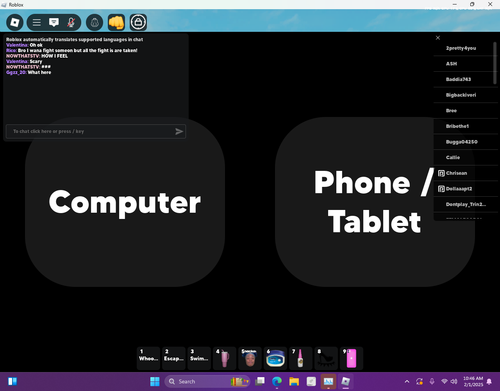Image resolution: width=500 pixels, height=391 pixels.
Task: Choose the Phone / Tablet device option
Action: click(375, 202)
